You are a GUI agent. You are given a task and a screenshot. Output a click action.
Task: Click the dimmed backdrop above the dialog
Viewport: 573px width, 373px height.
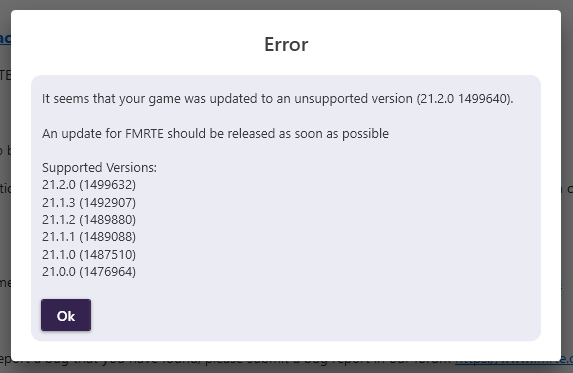pos(286,4)
